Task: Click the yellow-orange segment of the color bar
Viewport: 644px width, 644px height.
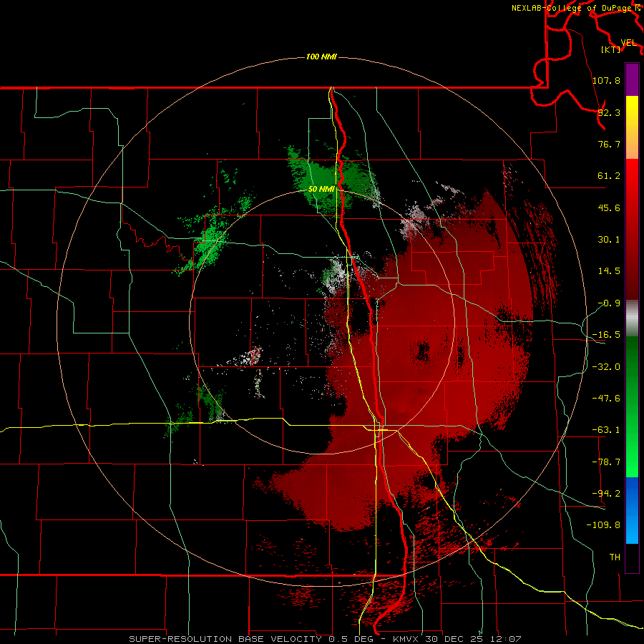Action: 632,127
